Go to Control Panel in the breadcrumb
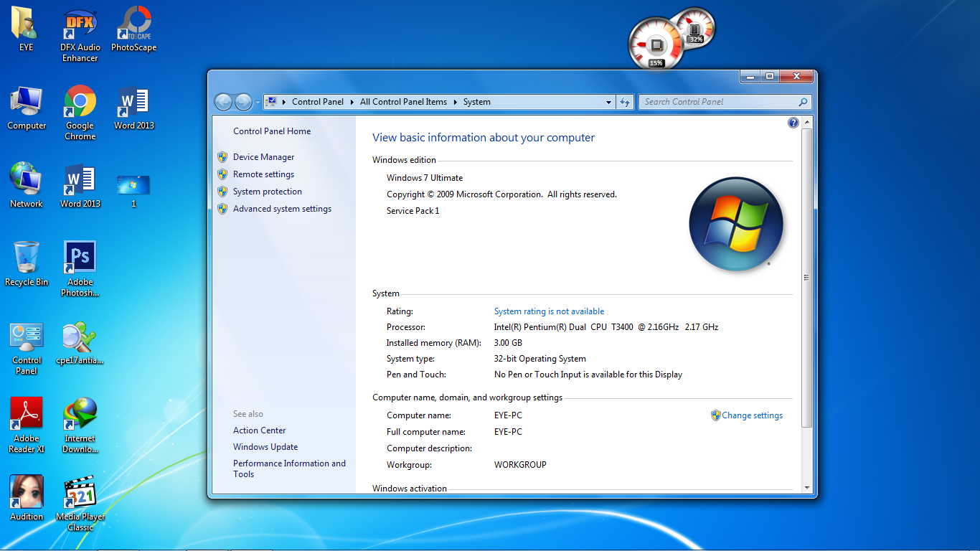 318,102
